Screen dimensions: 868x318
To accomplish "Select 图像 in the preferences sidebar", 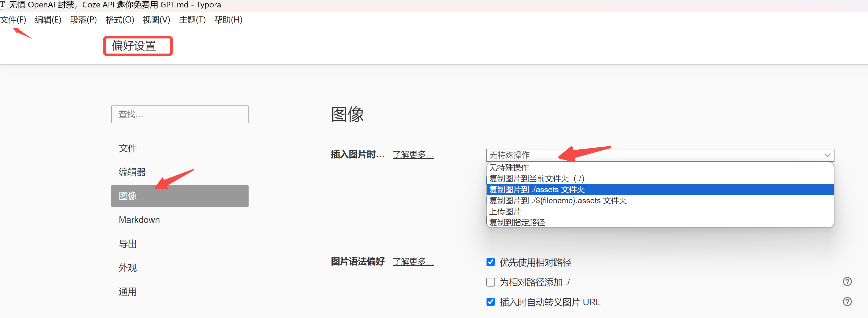I will click(x=127, y=196).
